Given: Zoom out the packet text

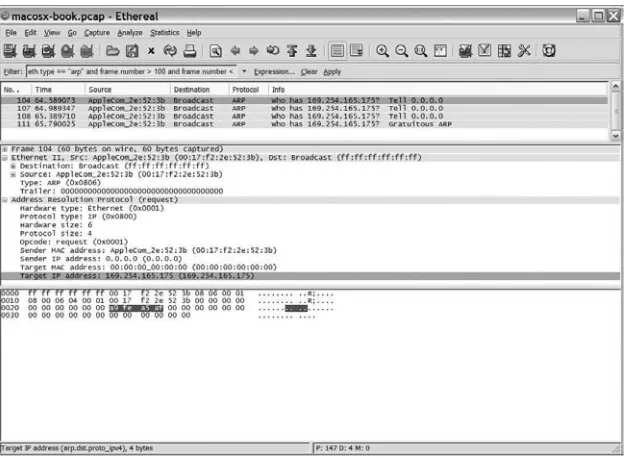Looking at the screenshot, I should click(402, 51).
